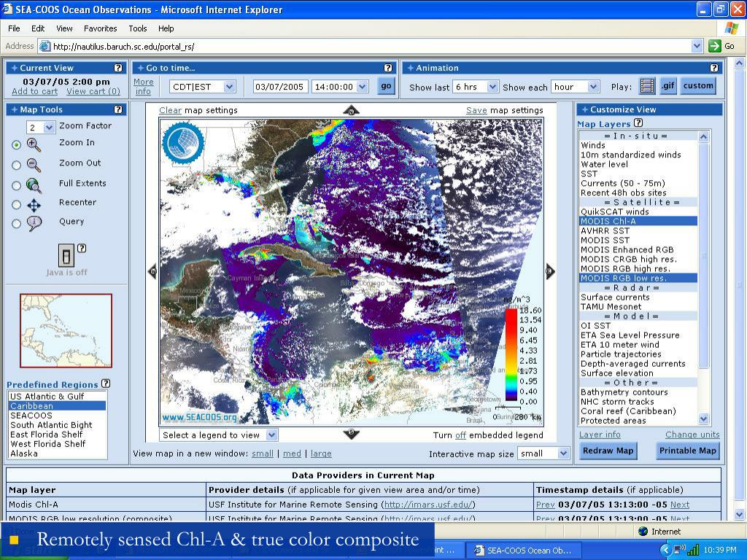This screenshot has height=560, width=747.
Task: Open the SEA-COOS Ocean Ob... taskbar button
Action: click(523, 550)
